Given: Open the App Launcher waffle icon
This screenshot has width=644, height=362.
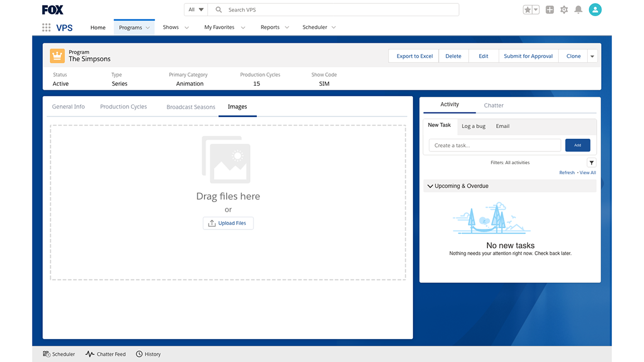Looking at the screenshot, I should (x=46, y=27).
